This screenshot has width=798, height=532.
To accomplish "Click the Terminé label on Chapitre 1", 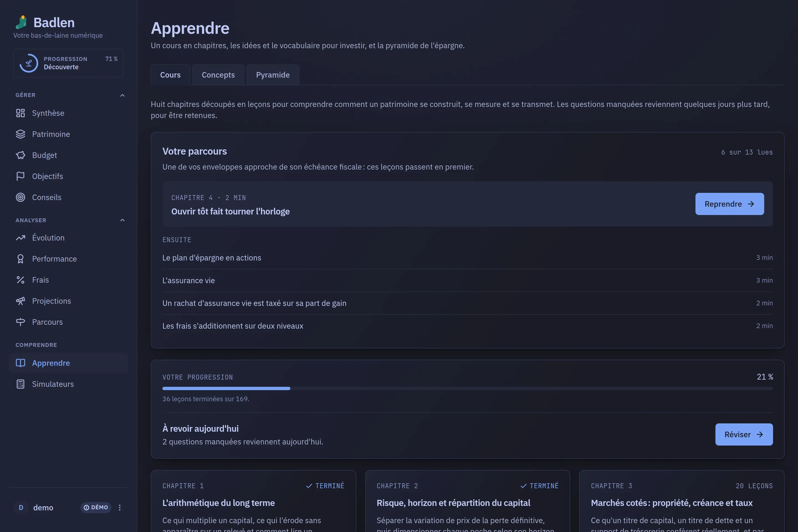I will (x=325, y=486).
